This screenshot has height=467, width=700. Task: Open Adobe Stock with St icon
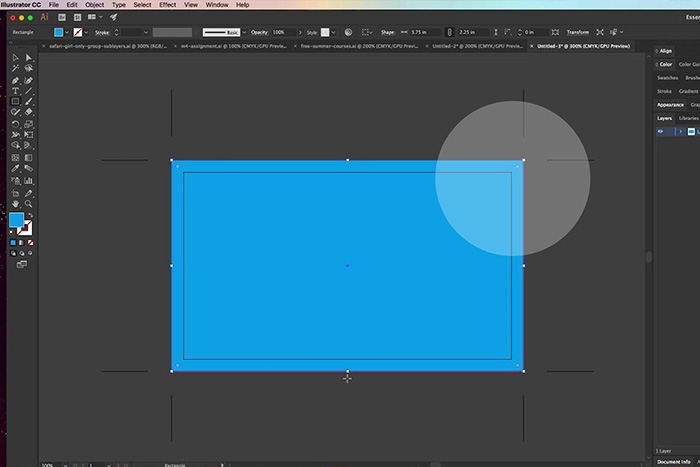(78, 17)
